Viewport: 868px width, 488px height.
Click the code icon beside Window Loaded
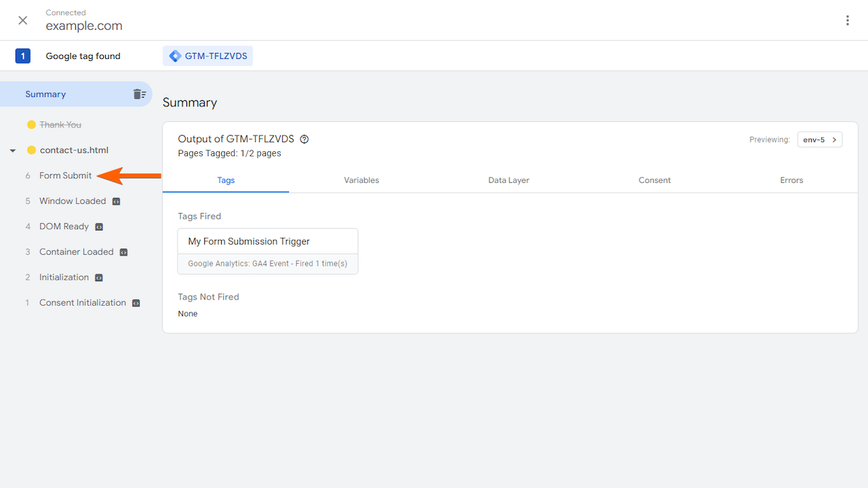pyautogui.click(x=115, y=201)
